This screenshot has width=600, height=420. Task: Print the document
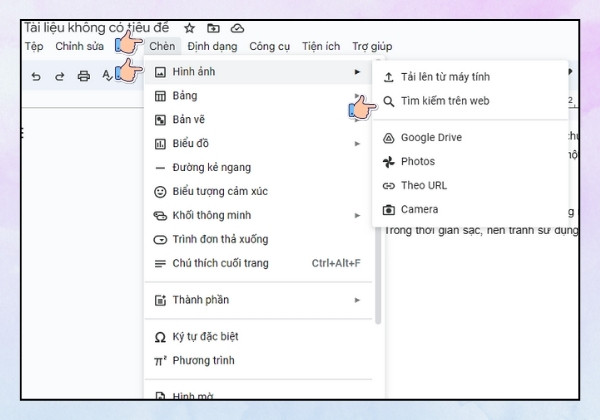tap(84, 76)
